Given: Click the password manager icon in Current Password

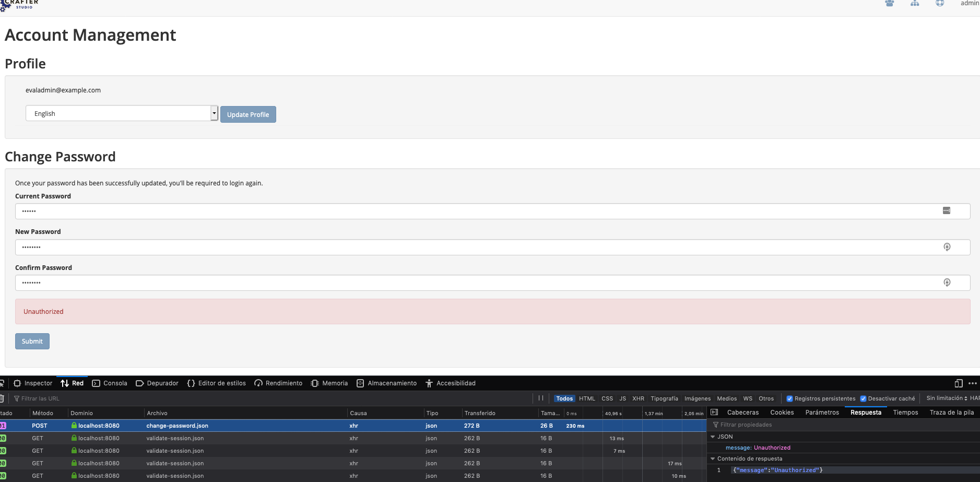Looking at the screenshot, I should (947, 210).
